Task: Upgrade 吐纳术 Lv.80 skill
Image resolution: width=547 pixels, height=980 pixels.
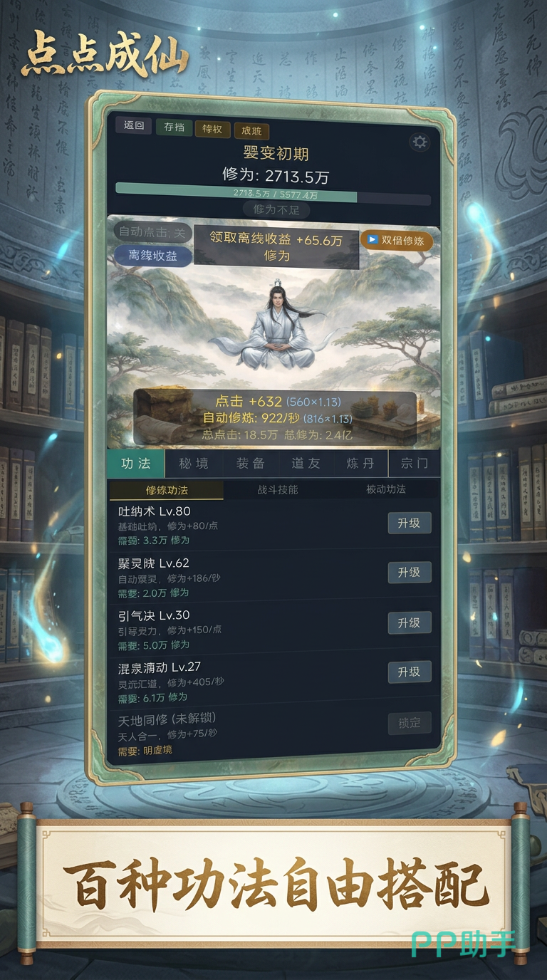Action: [x=409, y=523]
